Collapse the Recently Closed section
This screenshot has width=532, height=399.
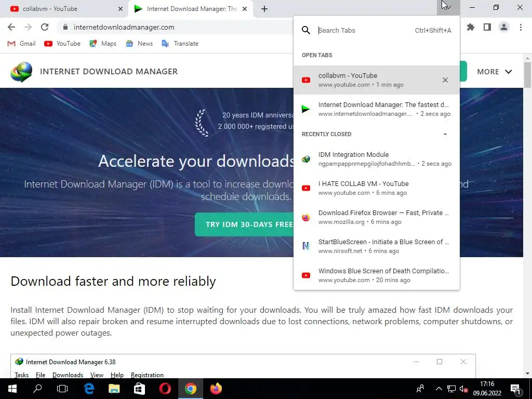(x=445, y=134)
